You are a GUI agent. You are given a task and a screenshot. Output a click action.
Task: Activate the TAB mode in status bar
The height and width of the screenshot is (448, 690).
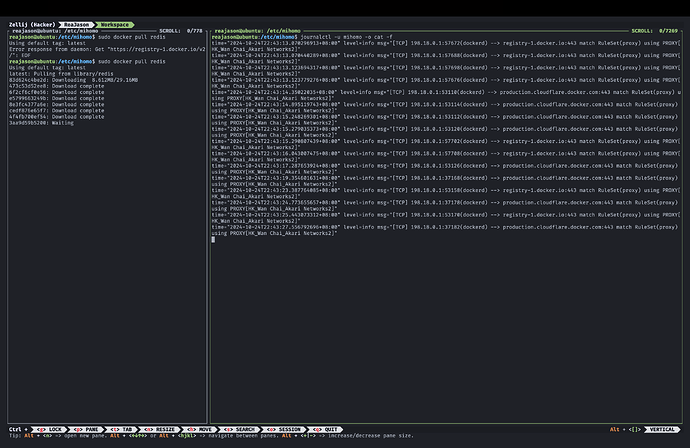pos(121,429)
